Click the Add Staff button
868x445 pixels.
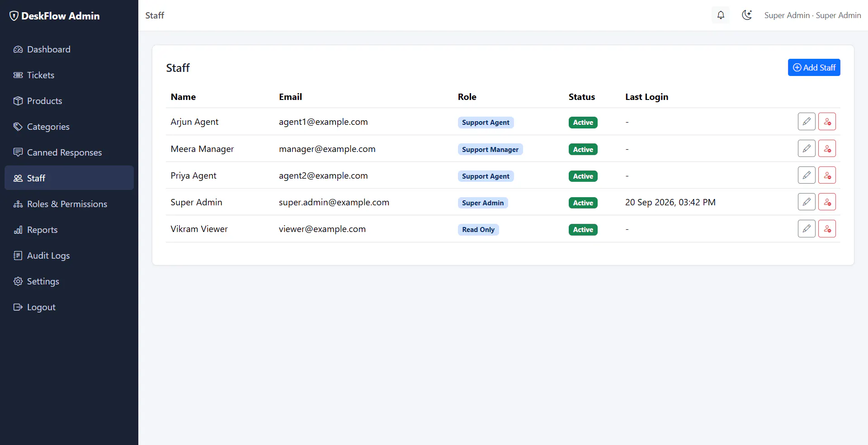(x=814, y=67)
